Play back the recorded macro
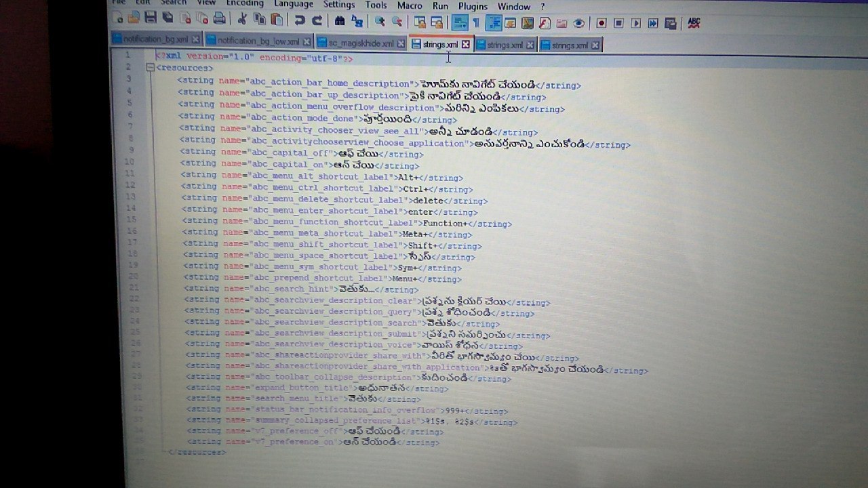The width and height of the screenshot is (868, 488). pos(635,23)
